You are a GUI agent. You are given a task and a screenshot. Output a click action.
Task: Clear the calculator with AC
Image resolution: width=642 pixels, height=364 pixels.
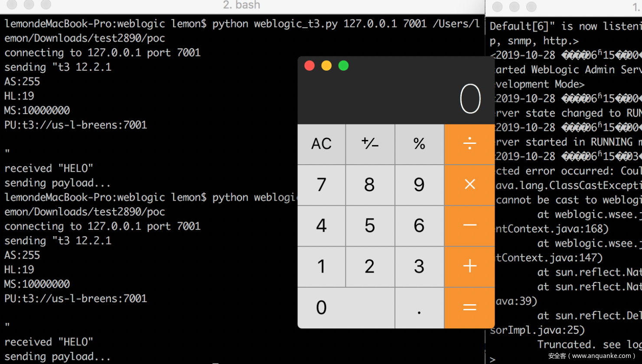321,144
